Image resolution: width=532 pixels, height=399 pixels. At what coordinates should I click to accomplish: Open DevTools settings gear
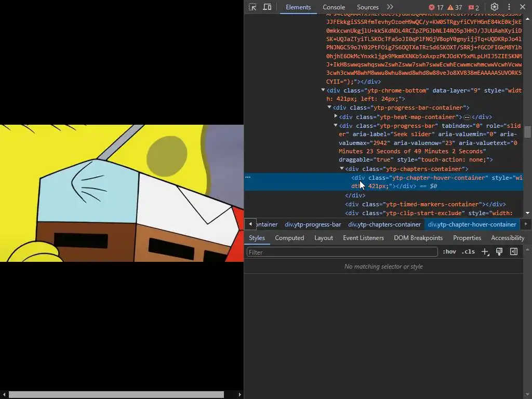(495, 7)
